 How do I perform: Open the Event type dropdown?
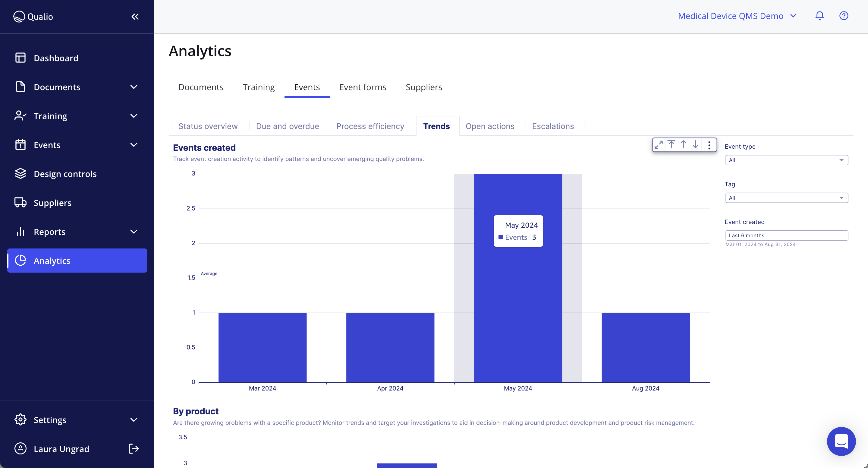(x=786, y=160)
